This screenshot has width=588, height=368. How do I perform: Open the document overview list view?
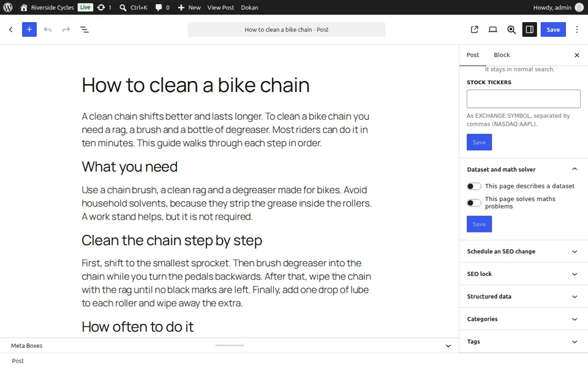[85, 29]
